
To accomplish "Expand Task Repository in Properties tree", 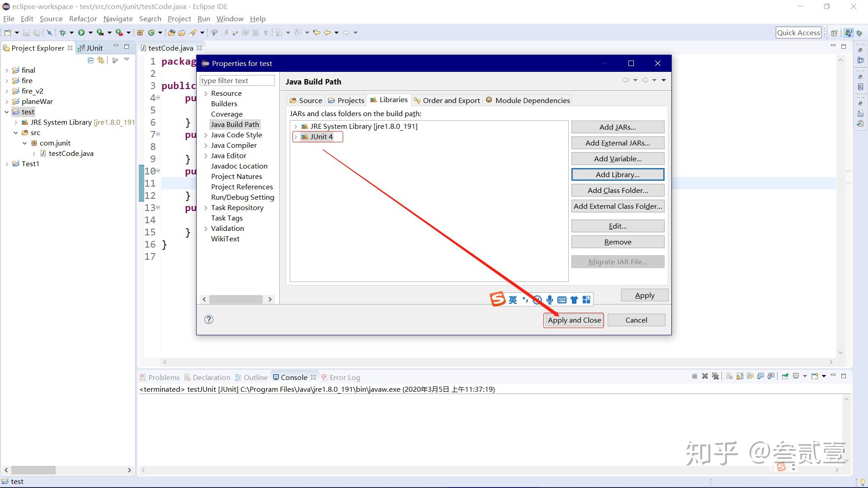I will click(206, 208).
